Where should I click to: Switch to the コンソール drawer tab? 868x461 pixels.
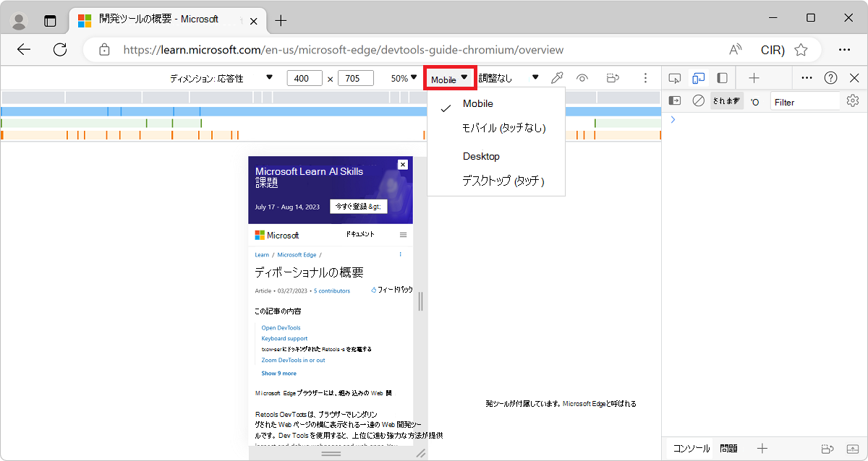click(x=692, y=449)
